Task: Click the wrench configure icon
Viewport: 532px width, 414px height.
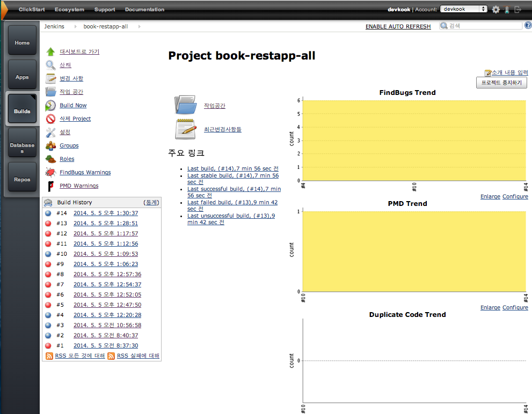Action: tap(50, 132)
